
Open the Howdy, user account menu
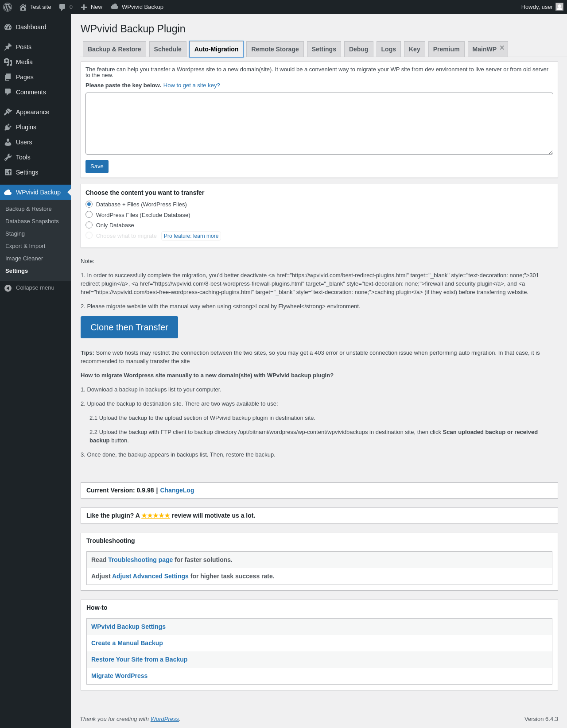tap(541, 7)
